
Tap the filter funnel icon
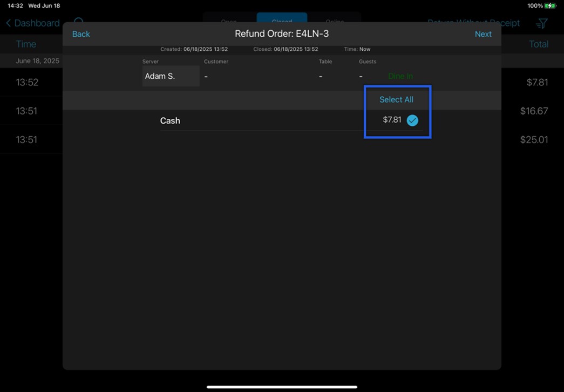[x=541, y=23]
